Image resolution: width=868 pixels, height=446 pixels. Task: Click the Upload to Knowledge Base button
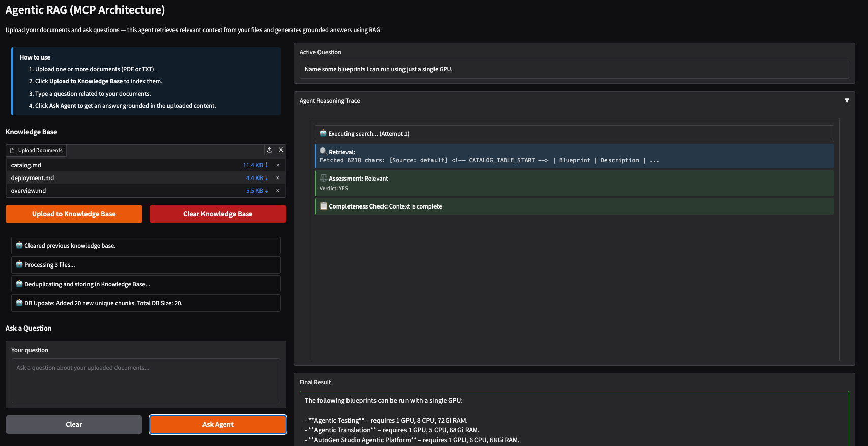74,214
